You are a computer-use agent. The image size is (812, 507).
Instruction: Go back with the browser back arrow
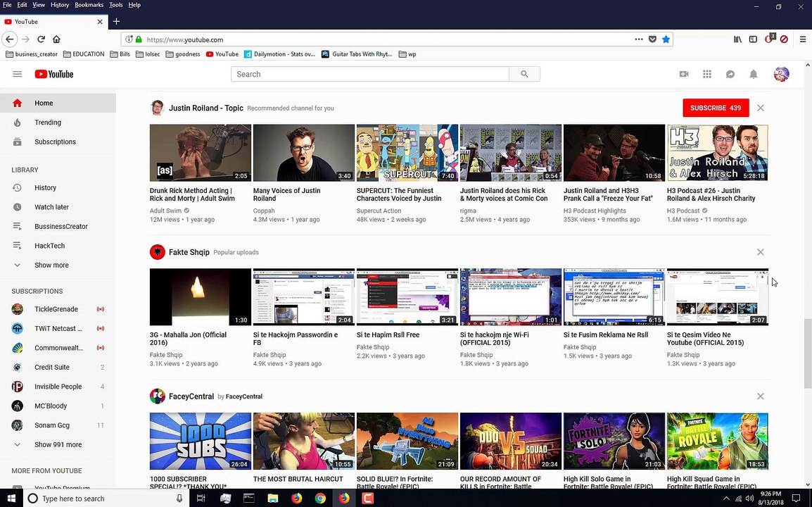[x=9, y=39]
